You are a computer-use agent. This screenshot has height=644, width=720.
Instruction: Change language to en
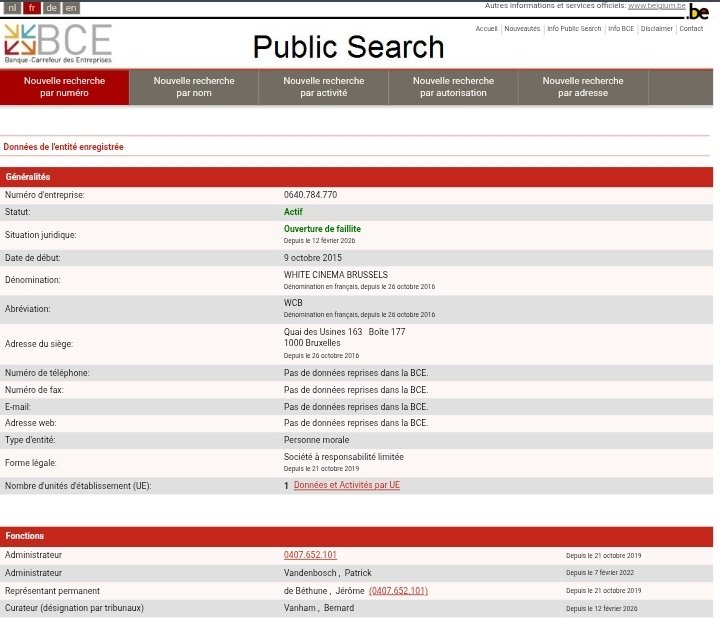click(71, 8)
